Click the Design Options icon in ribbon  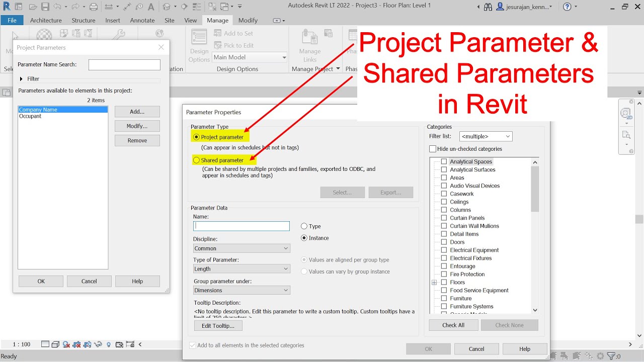tap(199, 37)
